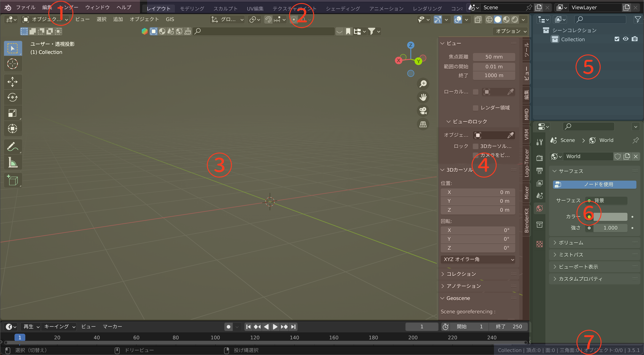Select the Move tool
This screenshot has height=355, width=644.
coord(13,82)
